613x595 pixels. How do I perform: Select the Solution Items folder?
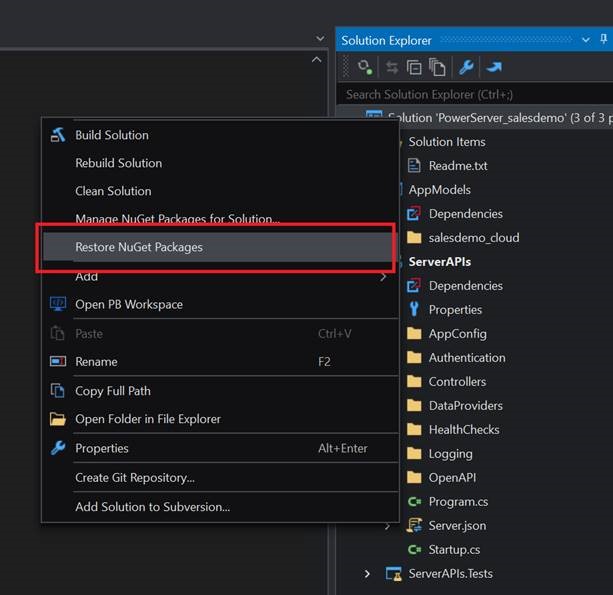[x=447, y=142]
